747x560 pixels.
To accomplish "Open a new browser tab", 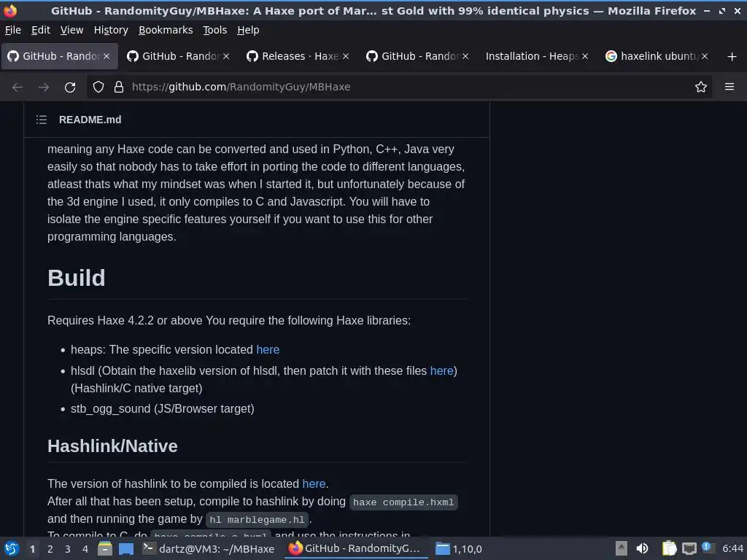I will coord(732,57).
